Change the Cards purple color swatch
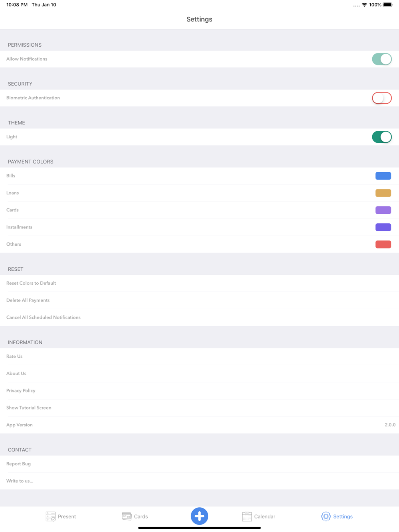The image size is (399, 532). pos(383,210)
